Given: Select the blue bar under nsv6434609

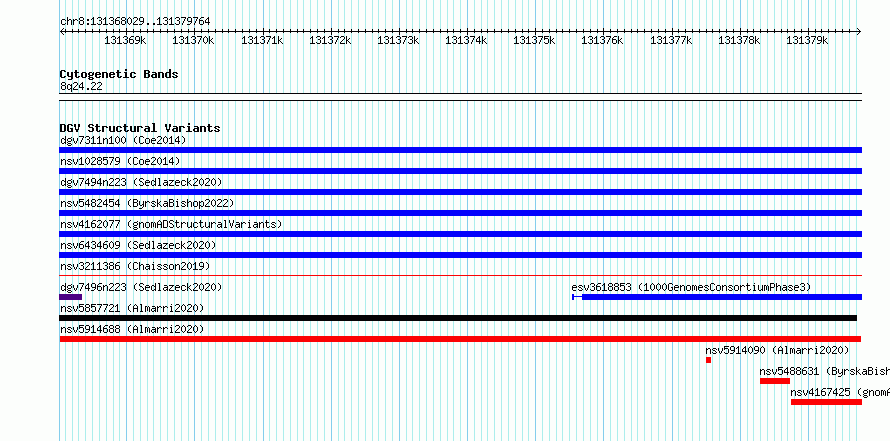Looking at the screenshot, I should click(x=460, y=255).
